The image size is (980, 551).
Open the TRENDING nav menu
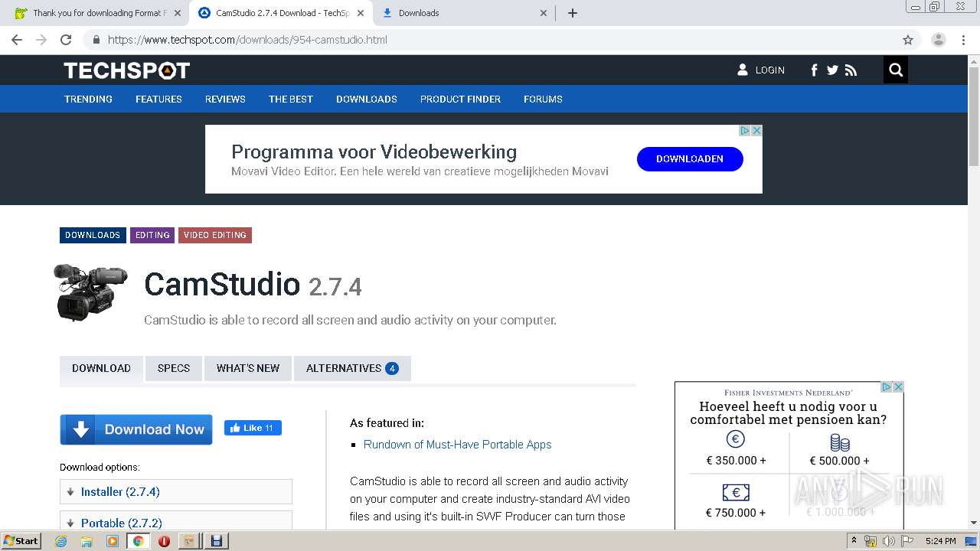[x=88, y=99]
